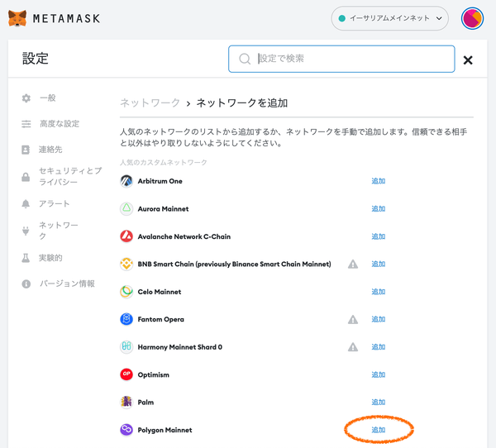Open the 一般 settings tab
The width and height of the screenshot is (496, 448).
click(47, 98)
